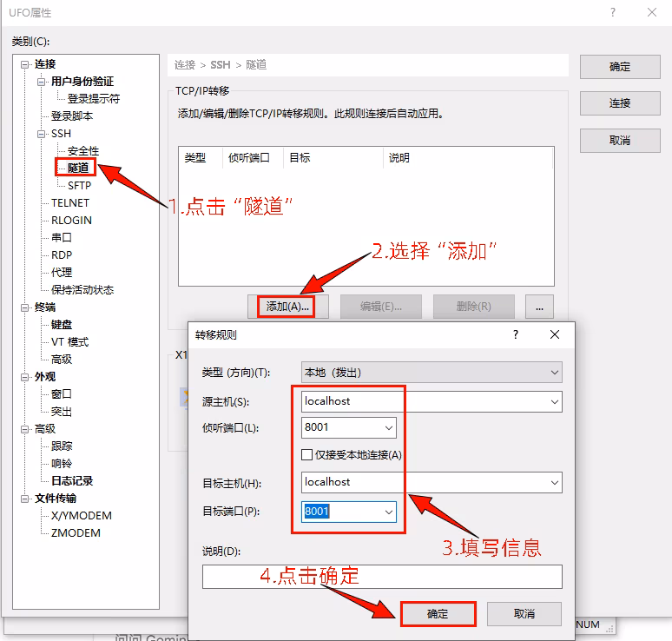Click the 类型 column header
Image resolution: width=672 pixels, height=641 pixels.
(x=201, y=158)
